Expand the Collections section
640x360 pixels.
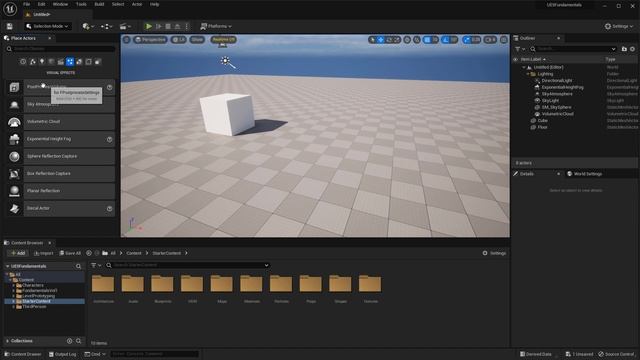tap(7, 341)
